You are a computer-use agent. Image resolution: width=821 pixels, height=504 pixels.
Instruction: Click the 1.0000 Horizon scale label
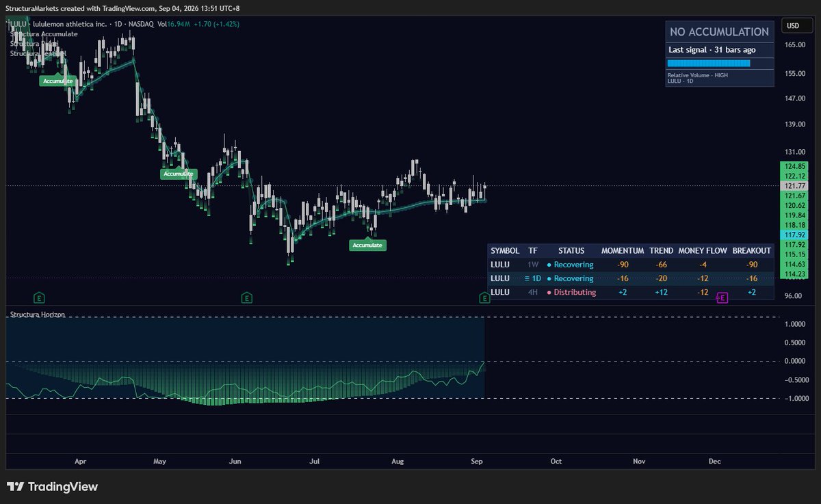(x=794, y=324)
